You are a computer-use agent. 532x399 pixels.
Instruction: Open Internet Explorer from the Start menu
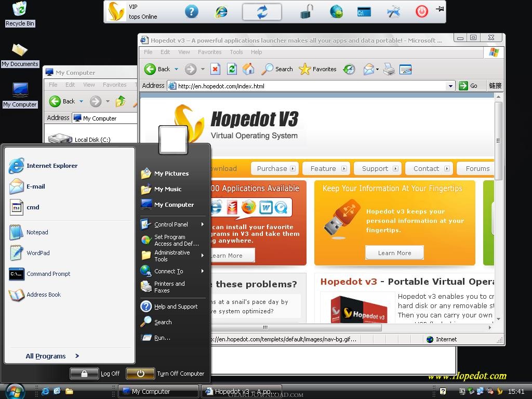coord(44,166)
